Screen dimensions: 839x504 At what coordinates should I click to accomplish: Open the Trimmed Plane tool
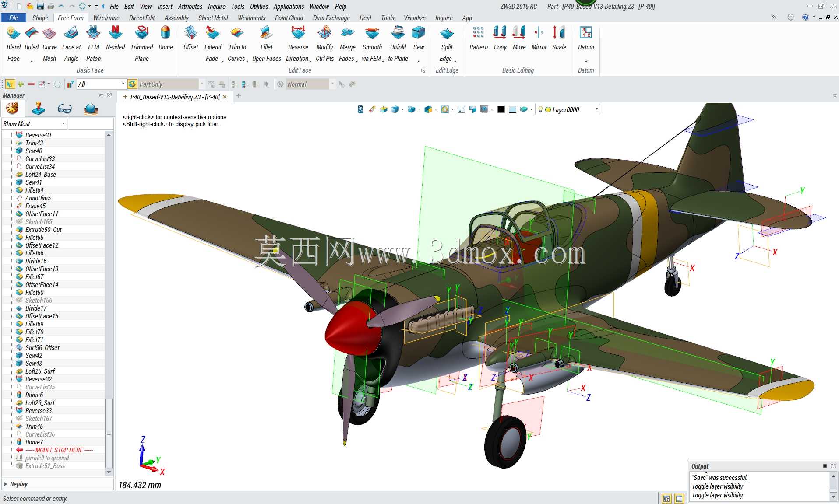click(142, 44)
